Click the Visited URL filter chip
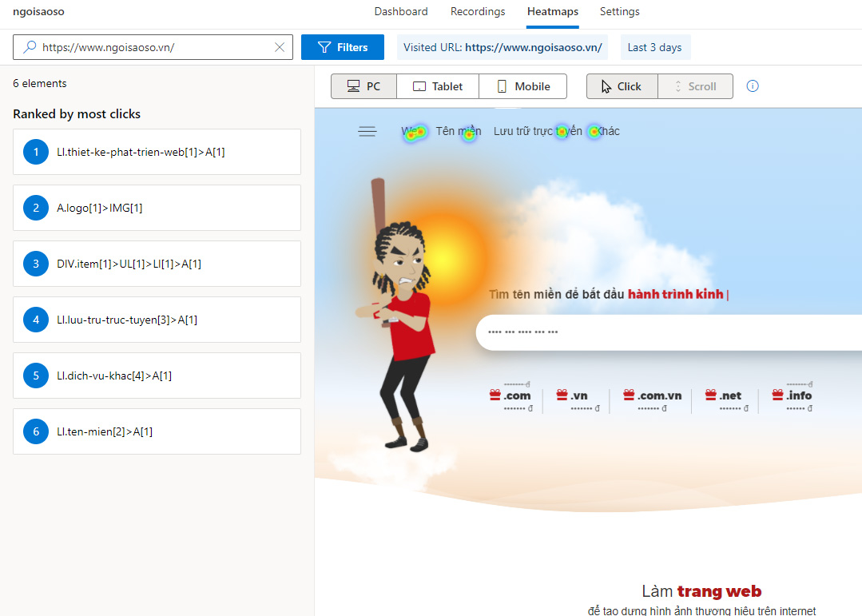Screen dimensions: 862x616 (x=503, y=47)
